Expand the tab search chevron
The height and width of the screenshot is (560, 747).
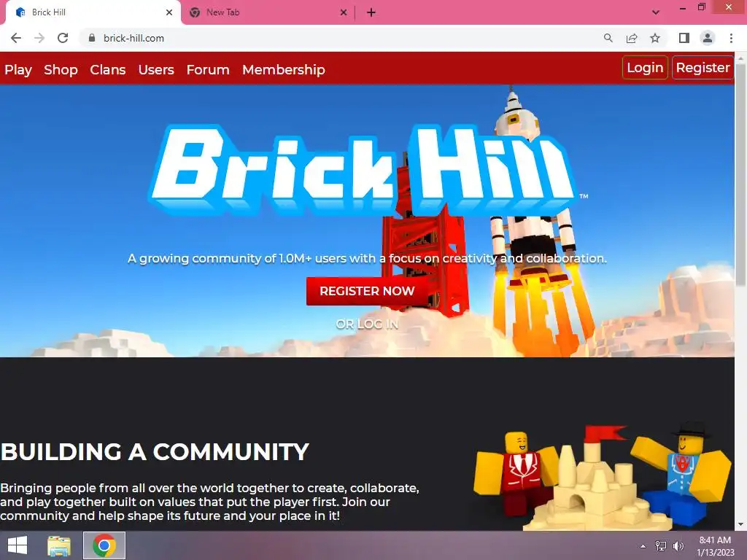click(656, 12)
